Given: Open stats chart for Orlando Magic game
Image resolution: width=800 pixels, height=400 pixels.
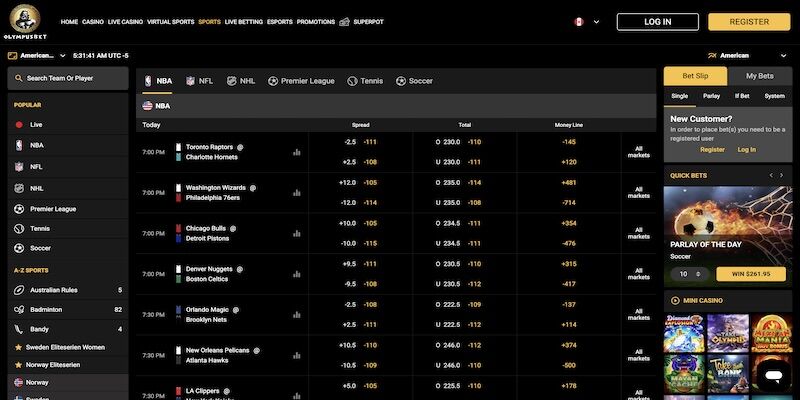Looking at the screenshot, I should click(x=297, y=315).
